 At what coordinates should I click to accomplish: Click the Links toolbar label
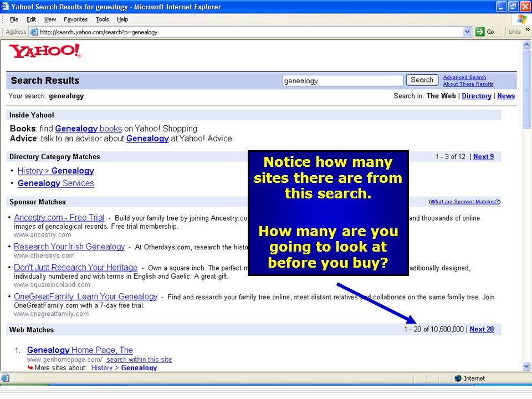click(x=514, y=32)
